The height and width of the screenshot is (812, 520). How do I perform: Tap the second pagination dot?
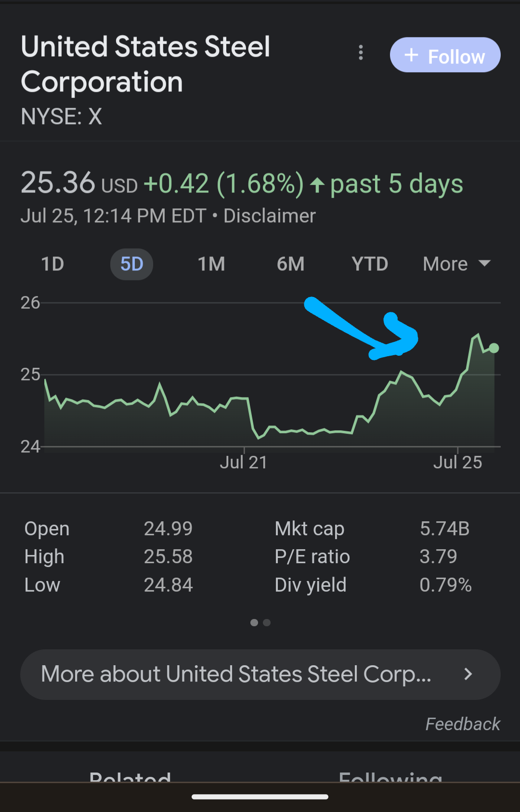pyautogui.click(x=267, y=622)
